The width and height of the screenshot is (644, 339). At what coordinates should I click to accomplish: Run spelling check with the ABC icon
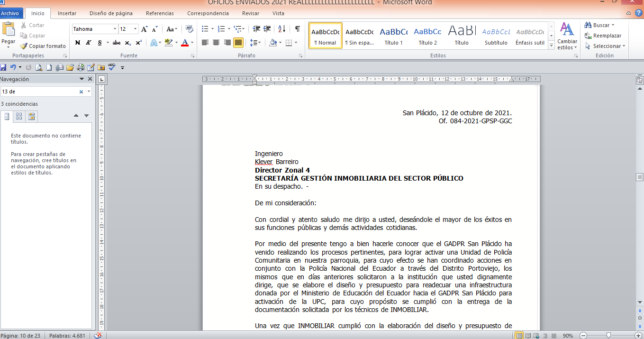point(112,67)
